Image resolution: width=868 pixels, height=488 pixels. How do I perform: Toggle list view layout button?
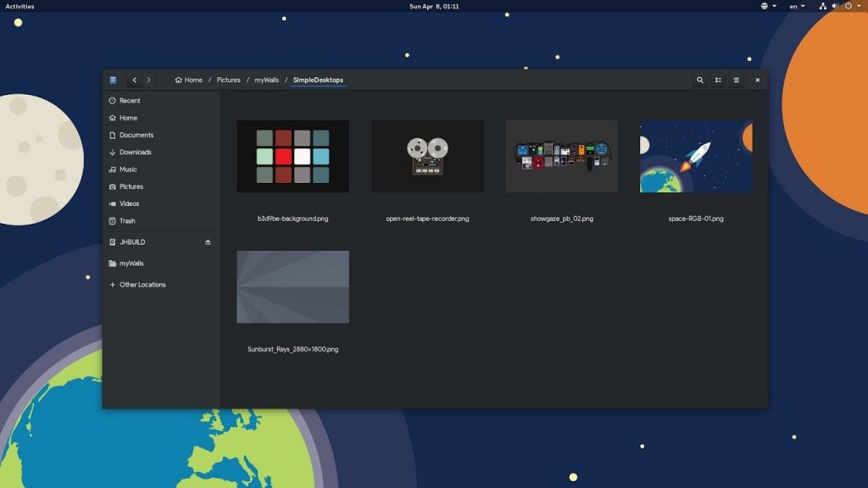(x=718, y=80)
